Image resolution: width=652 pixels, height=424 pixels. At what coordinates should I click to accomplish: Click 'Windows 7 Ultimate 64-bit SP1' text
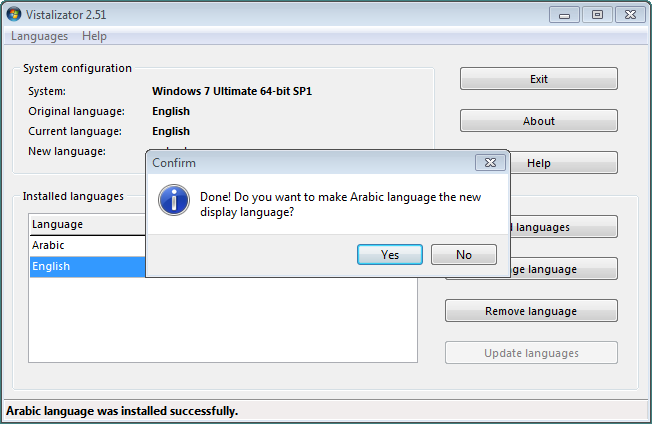point(232,91)
